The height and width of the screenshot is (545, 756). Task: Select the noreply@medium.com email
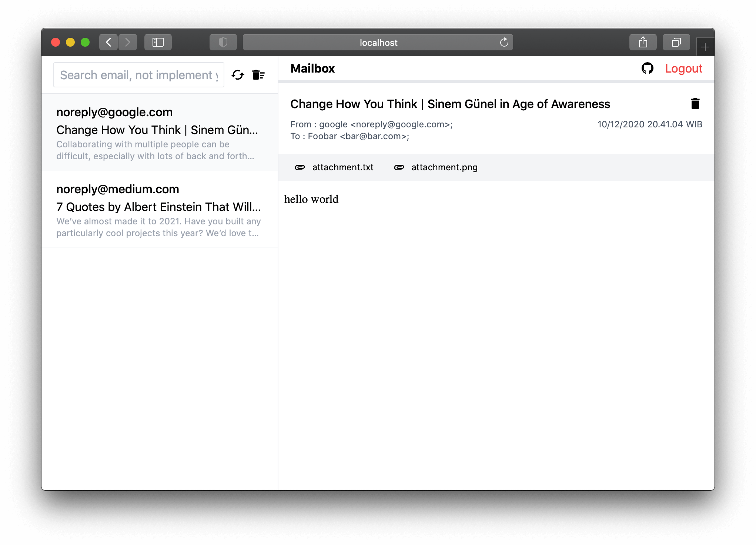coord(159,210)
